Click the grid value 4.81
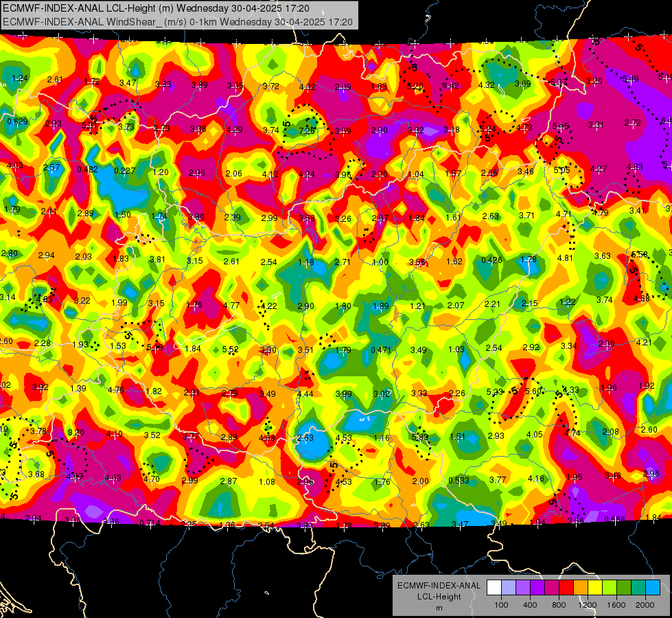Viewport: 672px width, 618px height. [x=565, y=257]
